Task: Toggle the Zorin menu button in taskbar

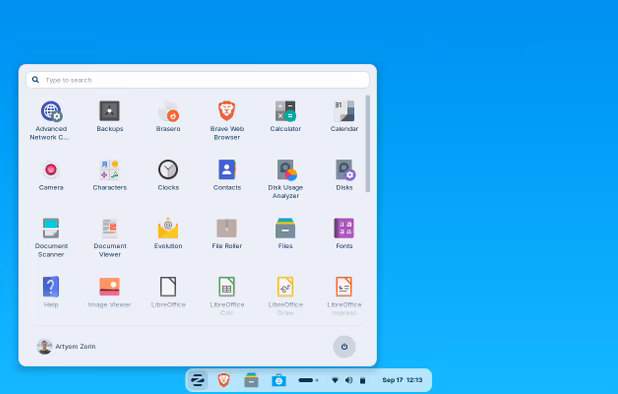Action: (x=197, y=380)
